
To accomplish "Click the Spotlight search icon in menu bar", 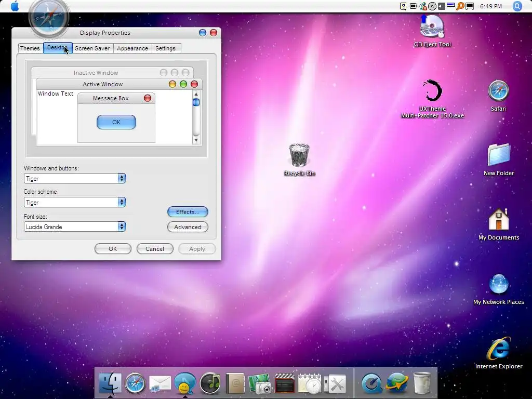I will coord(517,6).
